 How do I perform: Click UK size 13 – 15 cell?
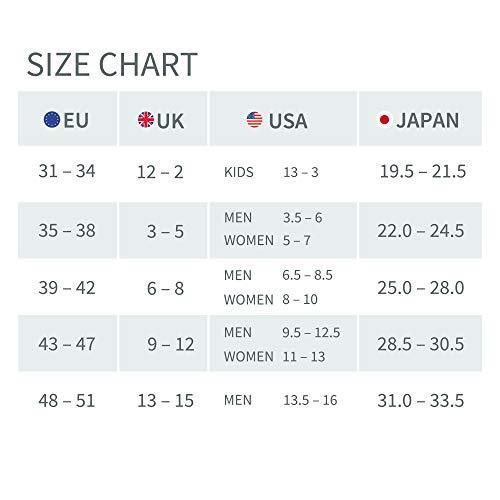166,401
